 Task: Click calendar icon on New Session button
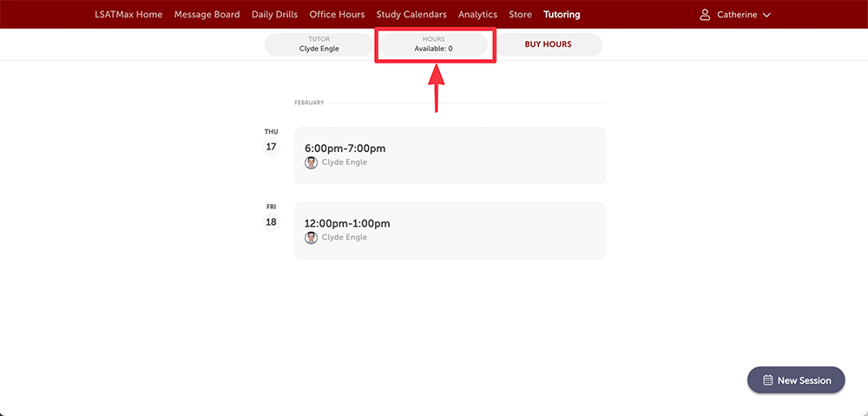[768, 380]
